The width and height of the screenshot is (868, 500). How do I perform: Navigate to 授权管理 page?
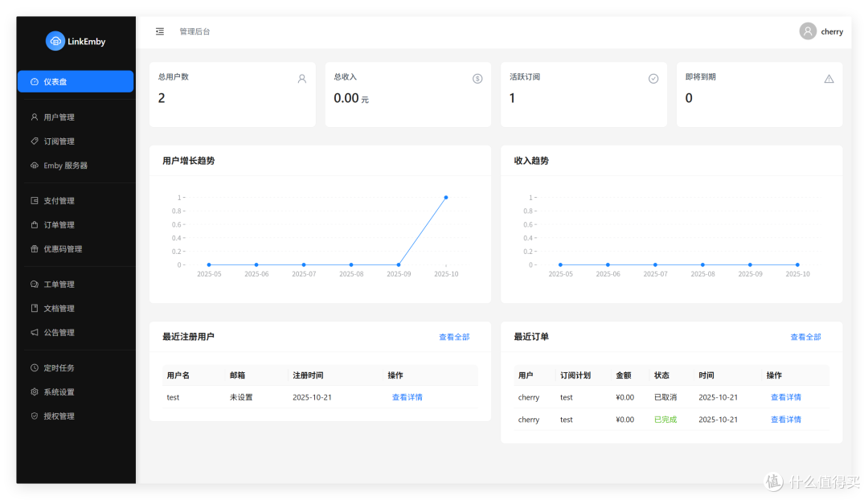coord(76,416)
